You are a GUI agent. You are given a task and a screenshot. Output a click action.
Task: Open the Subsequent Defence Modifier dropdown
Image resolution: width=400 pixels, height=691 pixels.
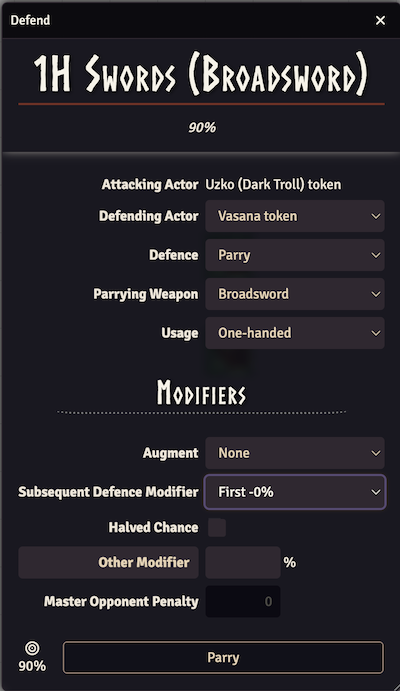pos(295,492)
